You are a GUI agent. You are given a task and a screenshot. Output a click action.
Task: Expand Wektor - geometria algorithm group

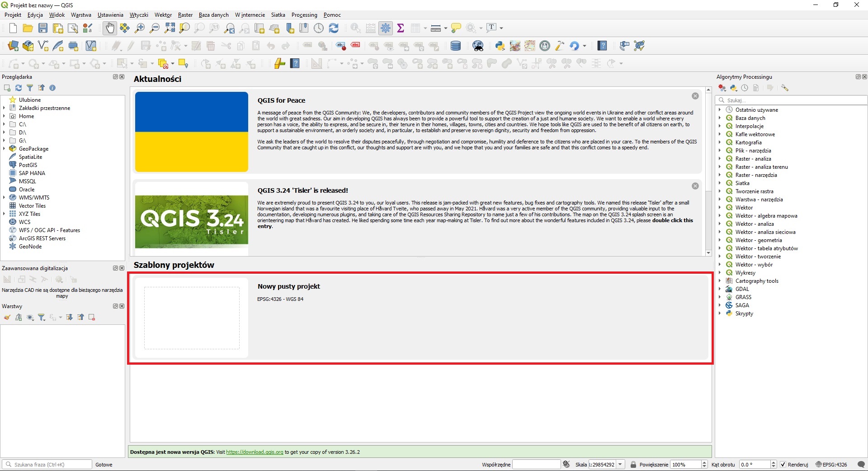click(x=720, y=240)
